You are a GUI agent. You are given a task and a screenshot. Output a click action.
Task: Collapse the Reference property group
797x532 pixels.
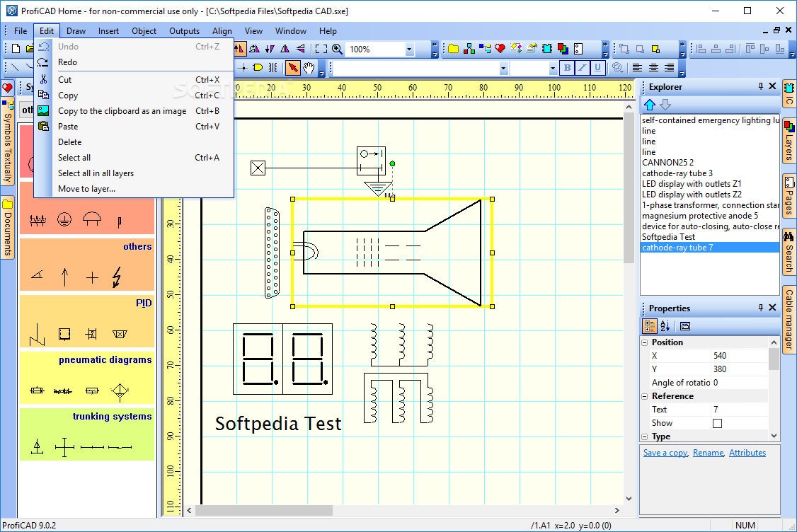point(645,395)
